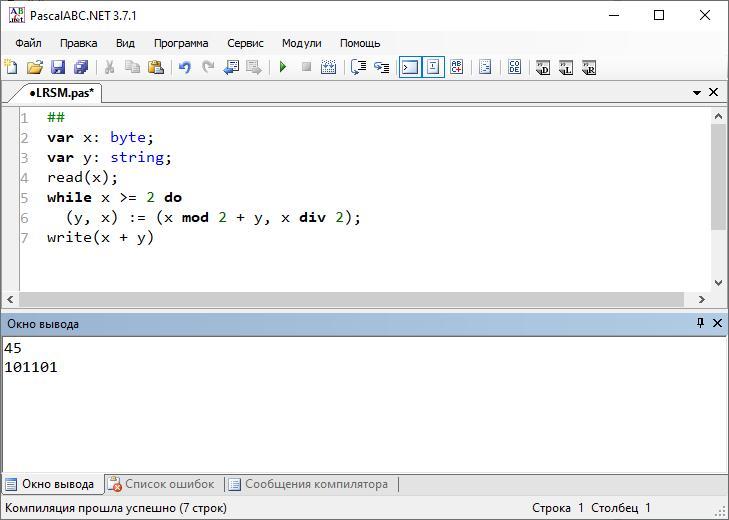Screen dimensions: 729x520
Task: Open the Программа menu
Action: pyautogui.click(x=181, y=43)
